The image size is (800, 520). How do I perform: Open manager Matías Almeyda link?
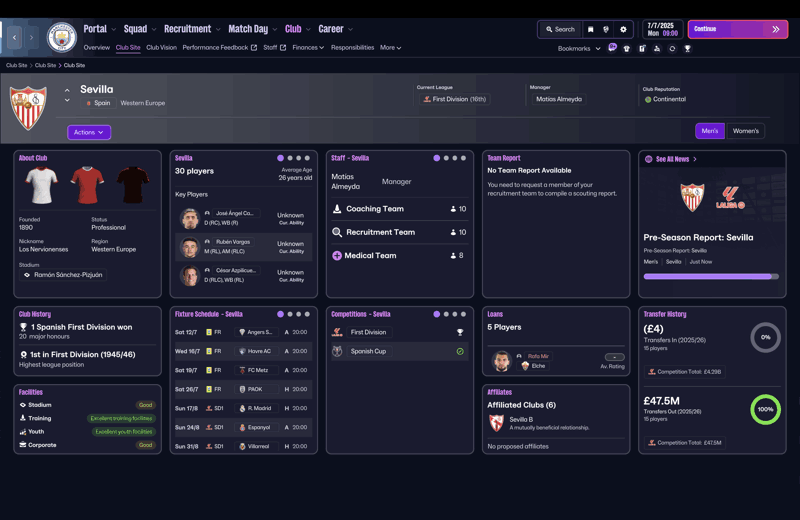point(559,99)
